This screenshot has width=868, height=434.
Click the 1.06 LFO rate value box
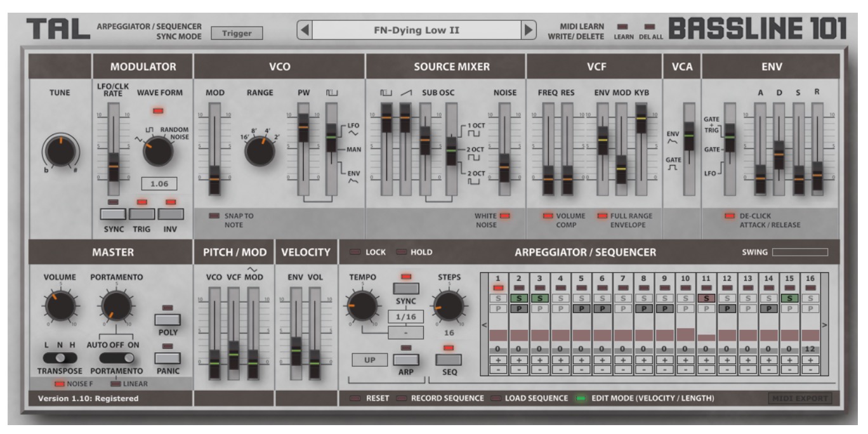coord(159,185)
